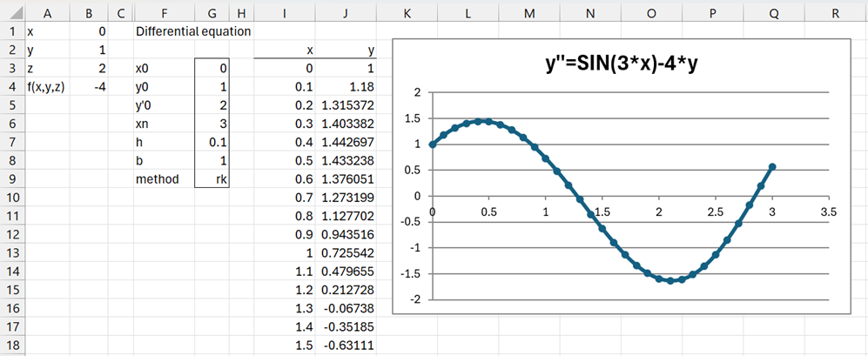Image resolution: width=868 pixels, height=356 pixels.
Task: Click the chart's last data point at x=3
Action: 772,166
